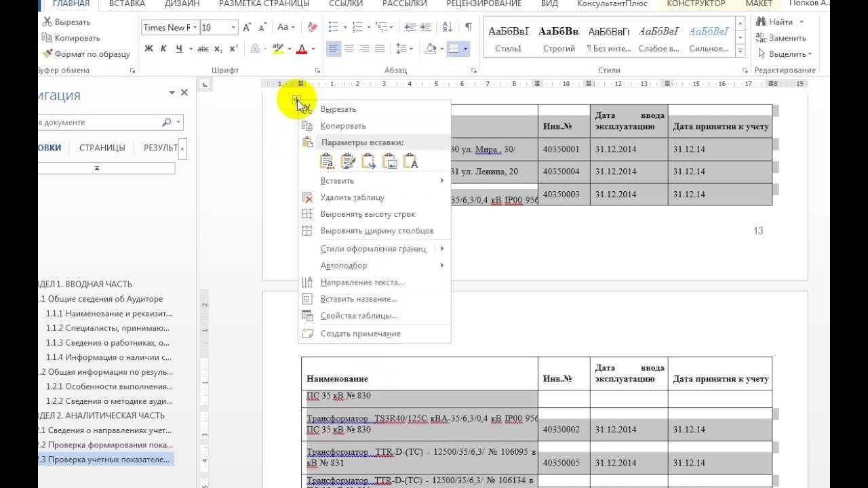Click Копировать in clipboard group
Viewport: 868px width, 488px height.
(x=71, y=38)
